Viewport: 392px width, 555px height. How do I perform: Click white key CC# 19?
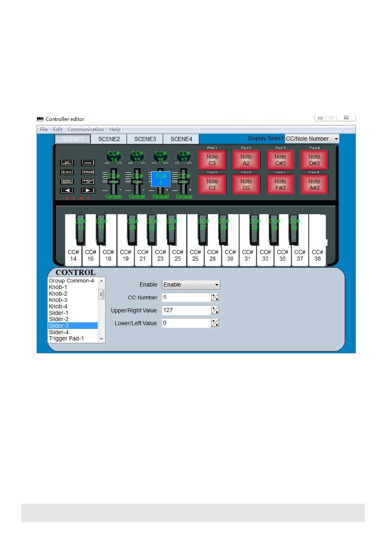pyautogui.click(x=125, y=255)
